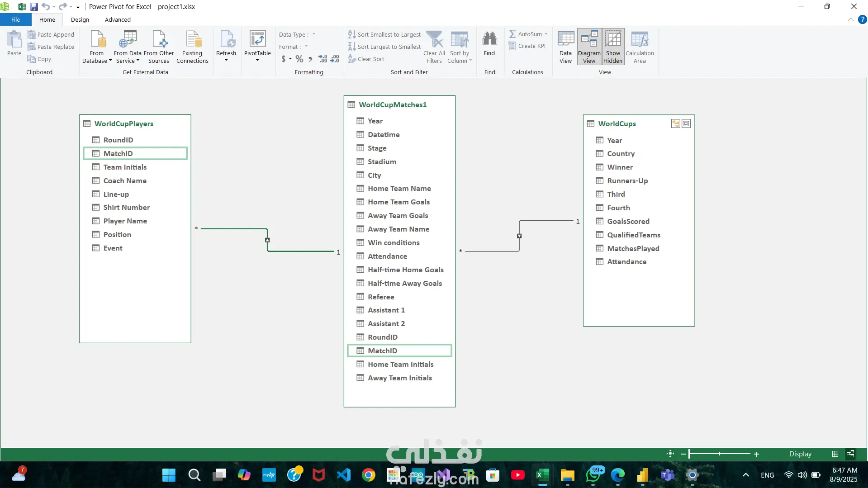Toggle Diagram View button
Image resolution: width=868 pixels, height=488 pixels.
point(589,47)
